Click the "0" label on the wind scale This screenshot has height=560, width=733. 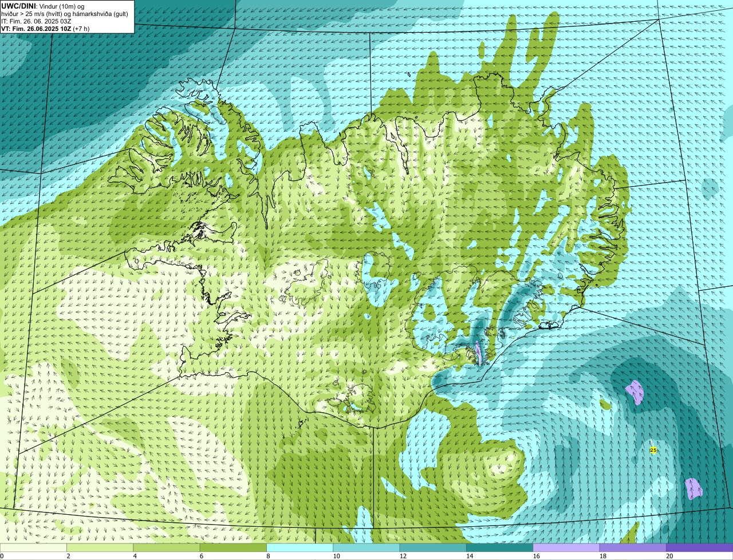[2, 556]
